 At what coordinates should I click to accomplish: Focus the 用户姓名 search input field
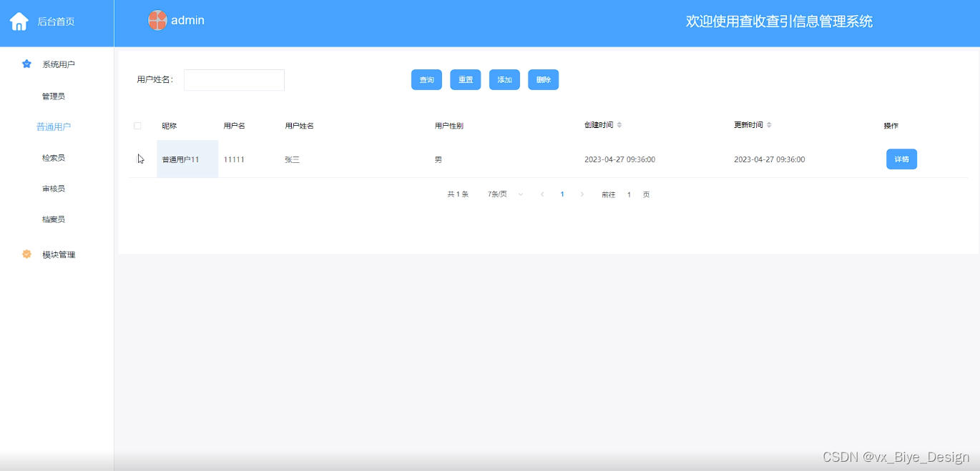[x=234, y=80]
